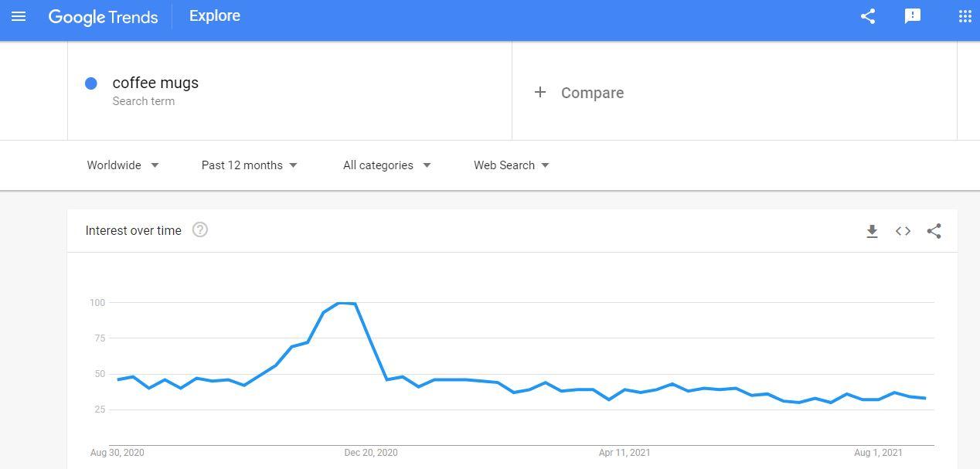
Task: Open the Web Search type dropdown
Action: click(x=511, y=165)
